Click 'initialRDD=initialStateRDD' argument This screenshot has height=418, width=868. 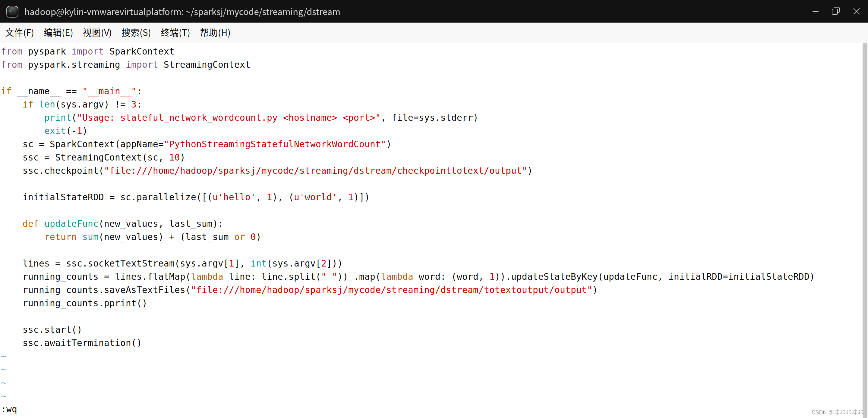coord(739,277)
